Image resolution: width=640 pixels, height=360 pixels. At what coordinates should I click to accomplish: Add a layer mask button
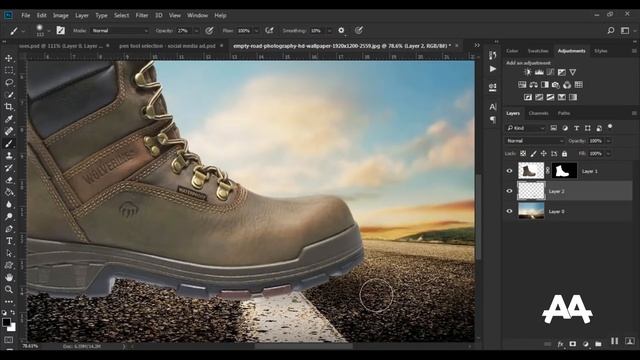click(x=573, y=344)
